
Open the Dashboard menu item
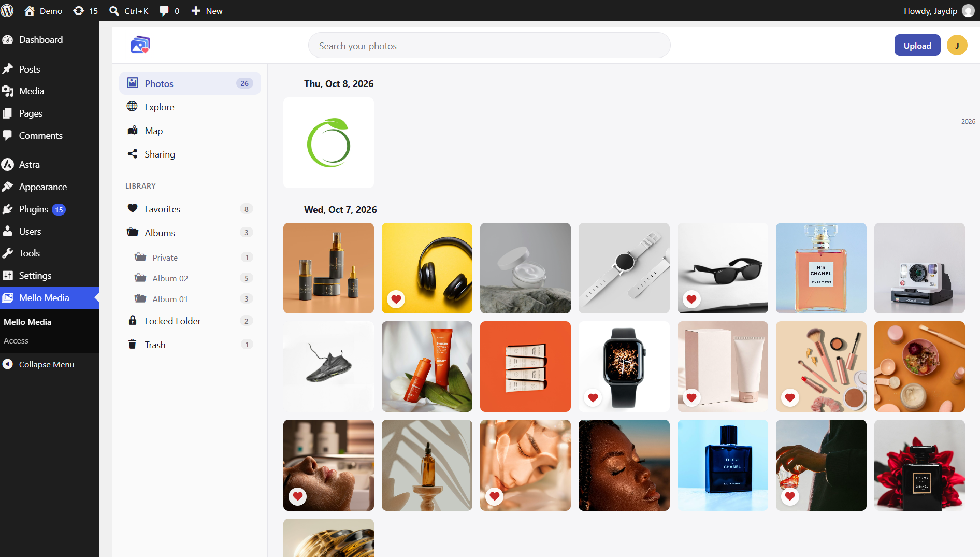50,40
